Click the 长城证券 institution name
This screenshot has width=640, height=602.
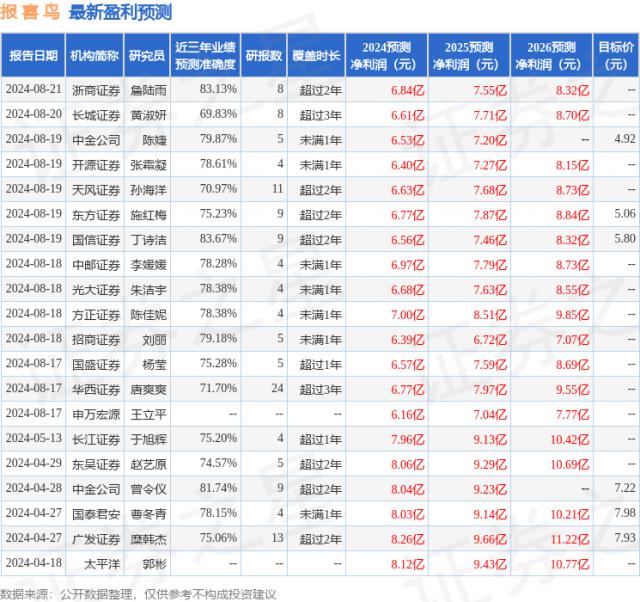[95, 114]
